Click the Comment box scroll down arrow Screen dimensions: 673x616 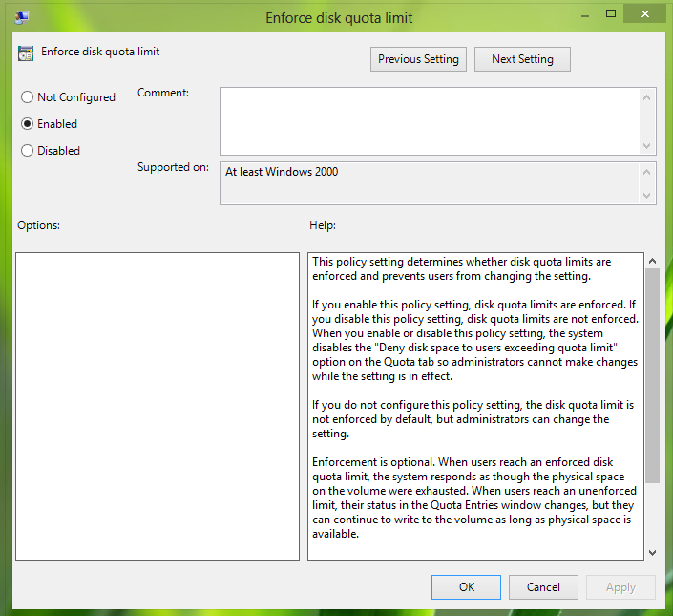pos(647,146)
